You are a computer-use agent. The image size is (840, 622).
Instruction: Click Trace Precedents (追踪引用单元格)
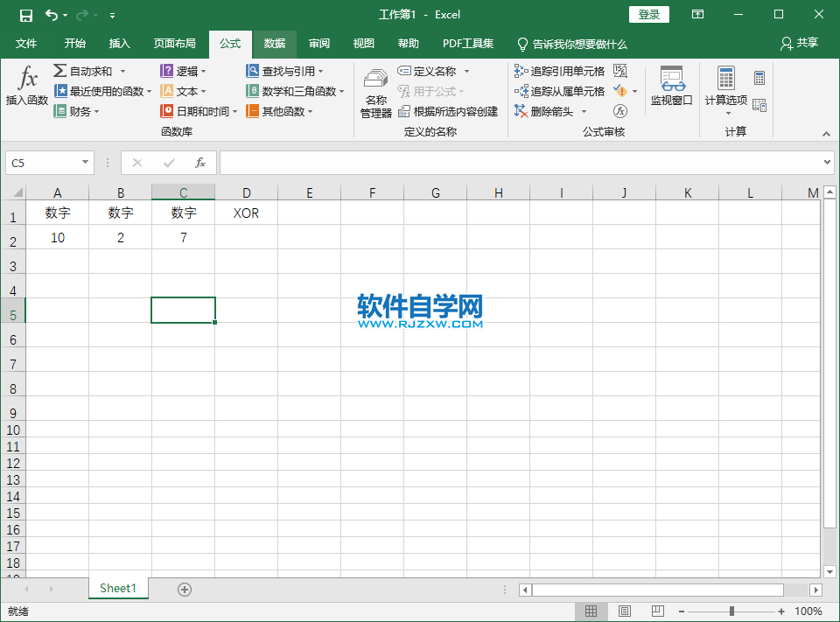coord(559,71)
